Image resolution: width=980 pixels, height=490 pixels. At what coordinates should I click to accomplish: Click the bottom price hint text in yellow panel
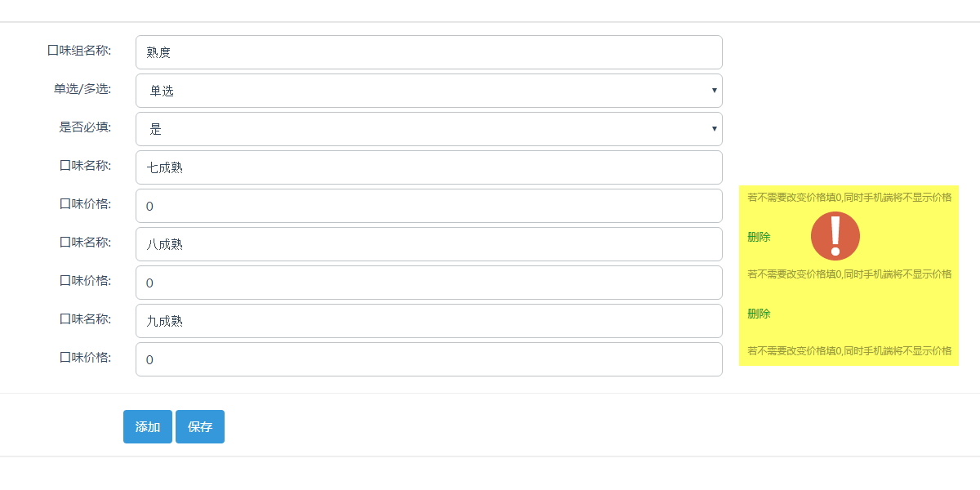pos(849,350)
